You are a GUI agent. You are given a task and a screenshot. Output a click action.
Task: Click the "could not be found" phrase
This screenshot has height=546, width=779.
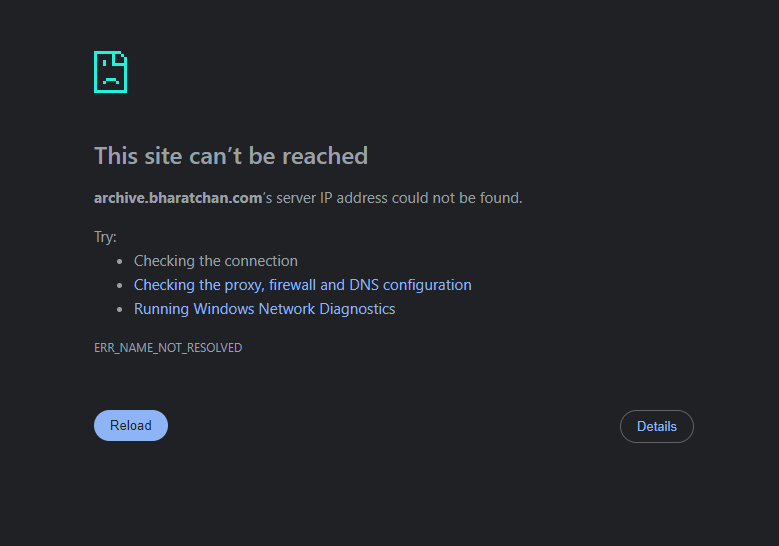[457, 198]
